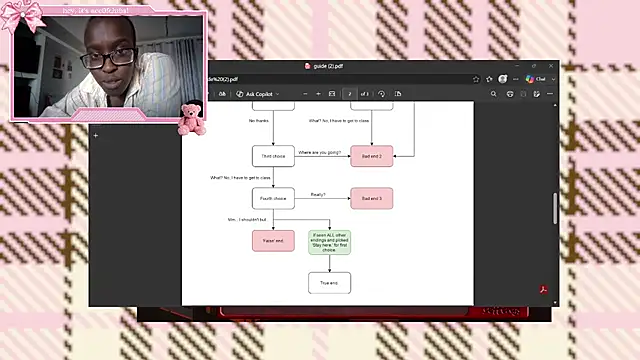Minimize the PDF browser window
The width and height of the screenshot is (640, 360).
tap(517, 66)
